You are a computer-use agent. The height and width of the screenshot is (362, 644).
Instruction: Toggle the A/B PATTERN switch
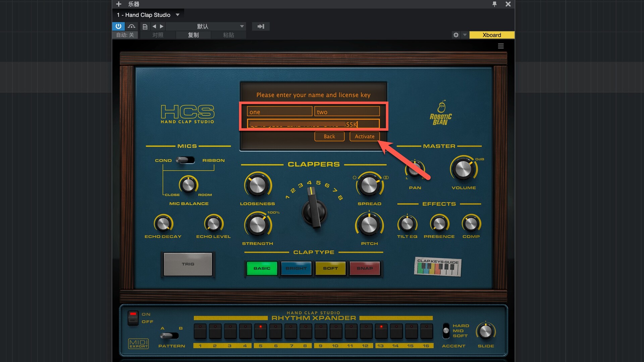pos(169,335)
